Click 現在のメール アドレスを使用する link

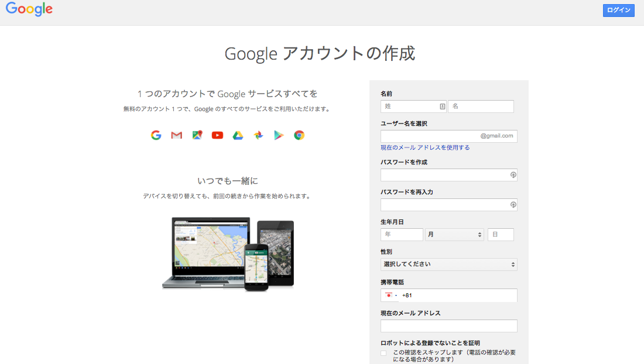(x=425, y=147)
